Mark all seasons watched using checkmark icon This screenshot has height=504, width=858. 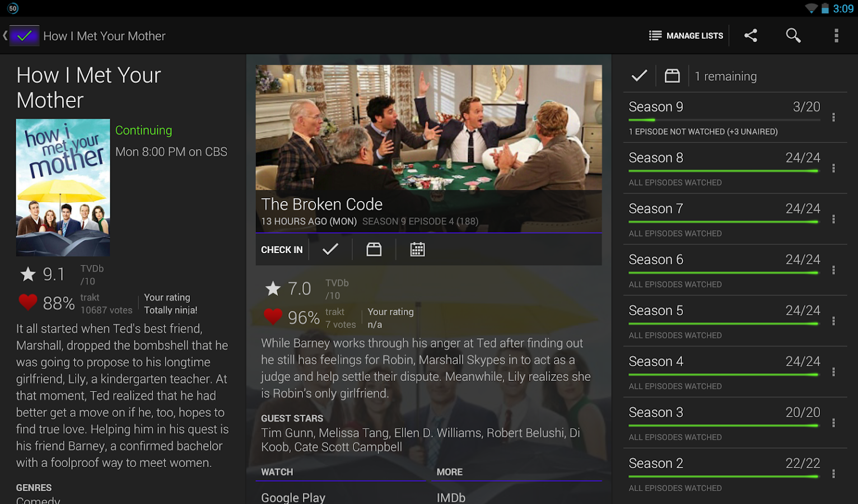coord(639,76)
